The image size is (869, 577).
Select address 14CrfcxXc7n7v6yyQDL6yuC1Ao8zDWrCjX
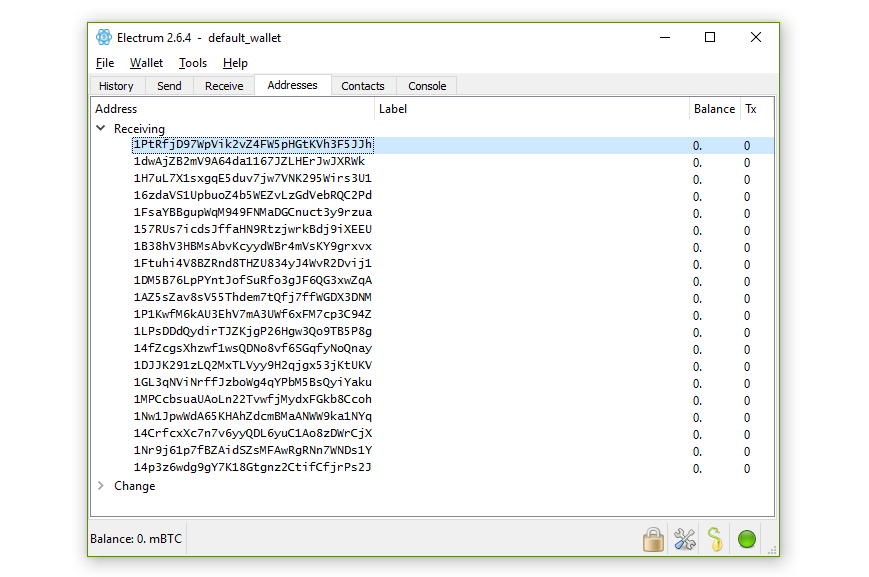coord(253,433)
